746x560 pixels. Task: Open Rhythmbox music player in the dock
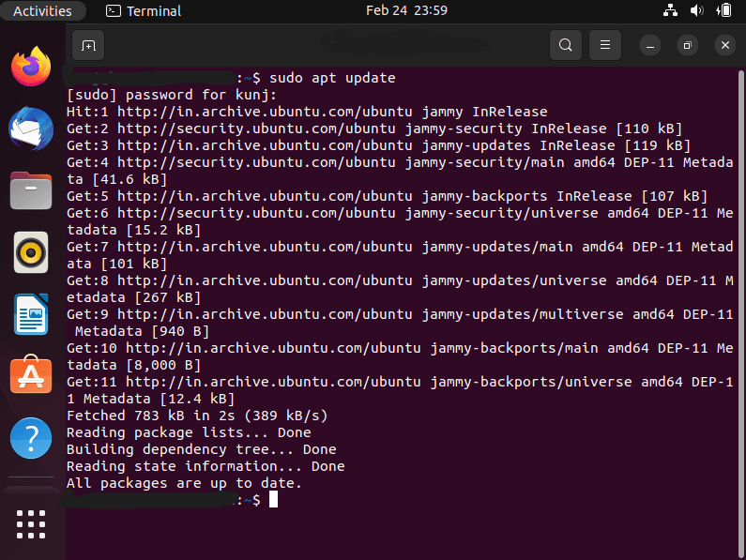click(31, 252)
